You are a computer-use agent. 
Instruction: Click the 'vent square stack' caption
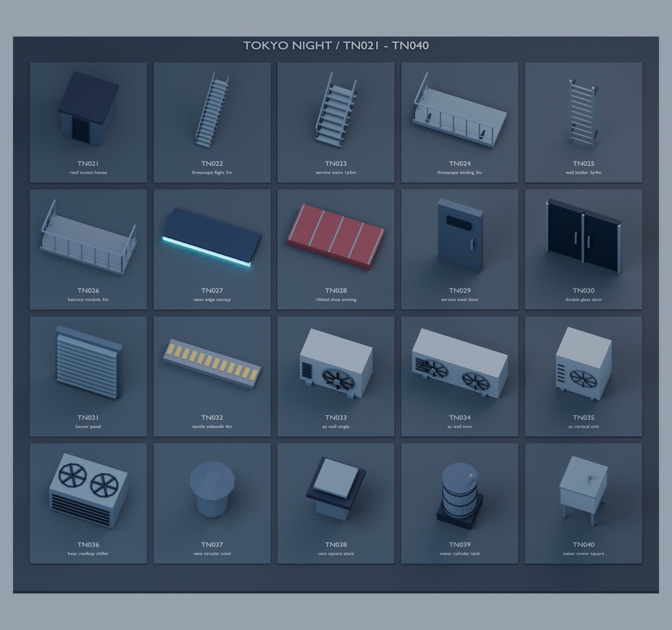tap(336, 554)
